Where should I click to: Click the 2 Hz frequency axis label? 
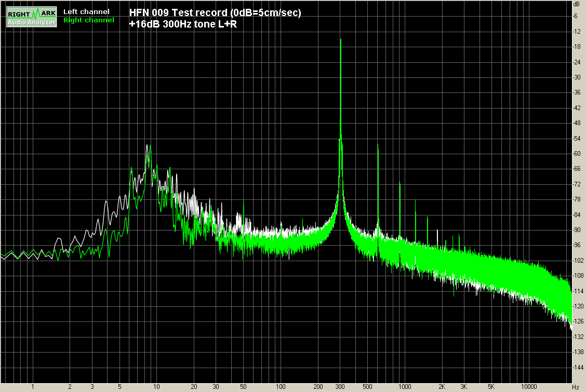click(x=70, y=387)
